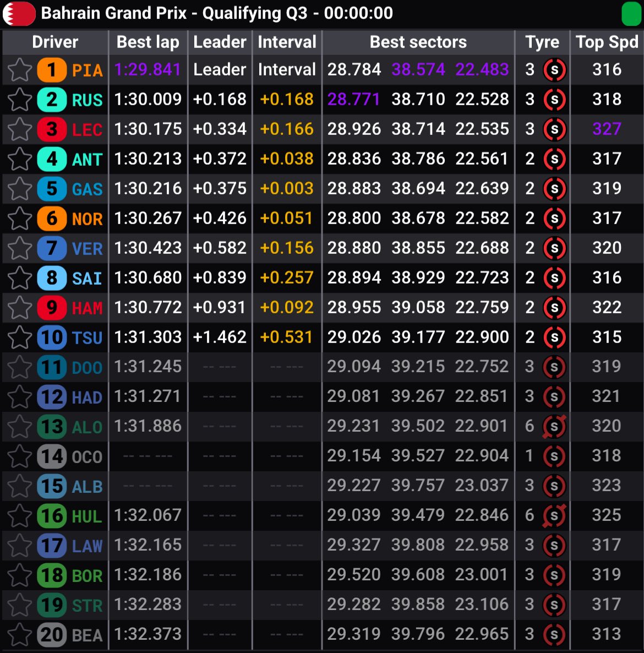The width and height of the screenshot is (644, 653).
Task: Open driver SAI name label
Action: click(87, 279)
